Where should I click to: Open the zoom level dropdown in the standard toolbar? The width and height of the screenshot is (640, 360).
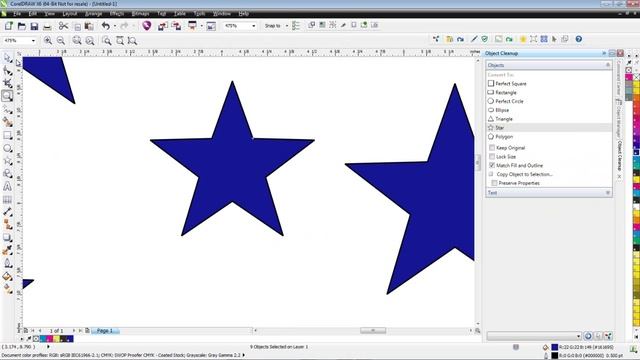click(x=254, y=26)
